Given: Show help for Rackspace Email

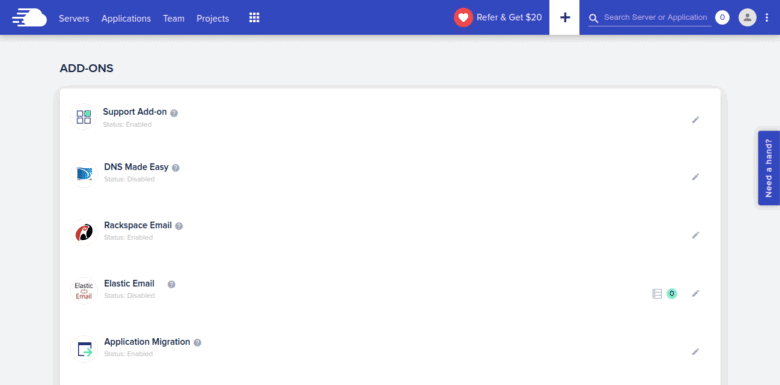Looking at the screenshot, I should pyautogui.click(x=179, y=226).
